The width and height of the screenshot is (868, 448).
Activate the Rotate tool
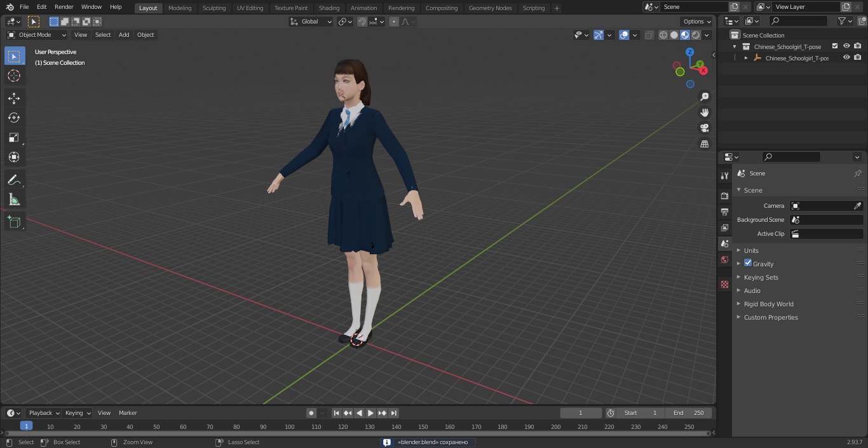(x=14, y=118)
